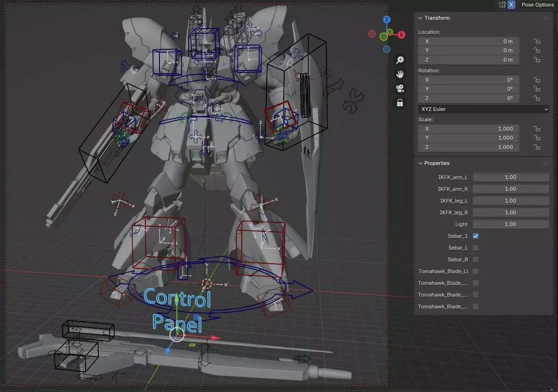
Task: Click the Location Z field
Action: pyautogui.click(x=468, y=60)
